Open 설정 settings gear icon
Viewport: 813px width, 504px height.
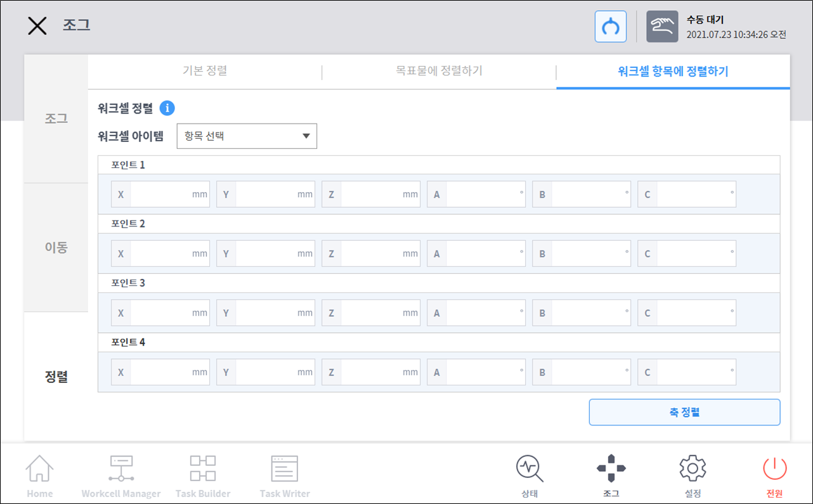[693, 470]
